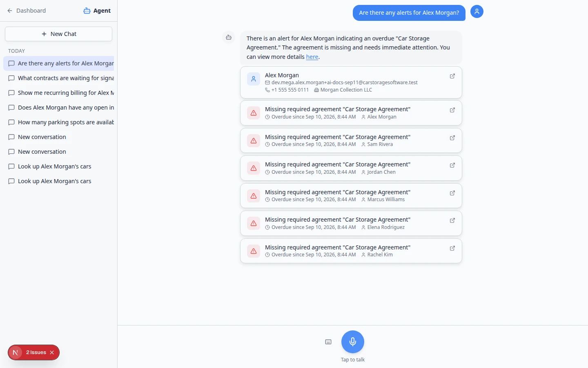588x368 pixels.
Task: Select the missing agreement alert for Marcus Williams
Action: tap(351, 196)
